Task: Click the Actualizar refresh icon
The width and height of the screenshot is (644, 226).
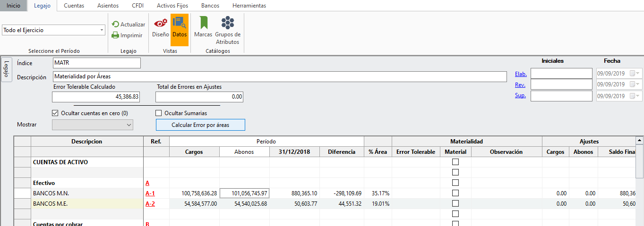Action: coord(115,25)
